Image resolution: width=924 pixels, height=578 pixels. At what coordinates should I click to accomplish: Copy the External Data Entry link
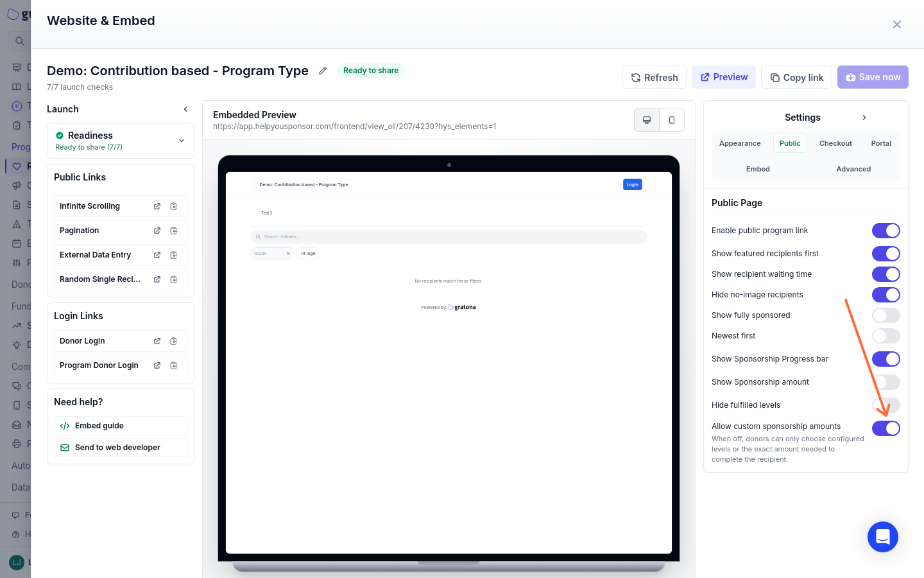pyautogui.click(x=174, y=255)
